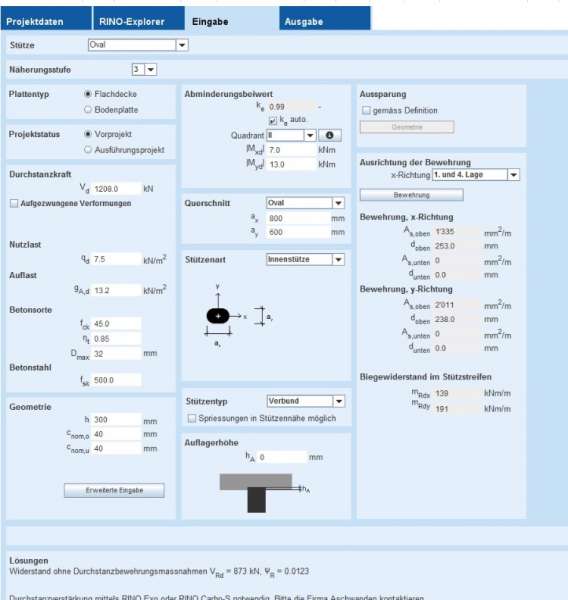Open the Querschnitt dropdown
This screenshot has width=568, height=600.
(x=305, y=203)
